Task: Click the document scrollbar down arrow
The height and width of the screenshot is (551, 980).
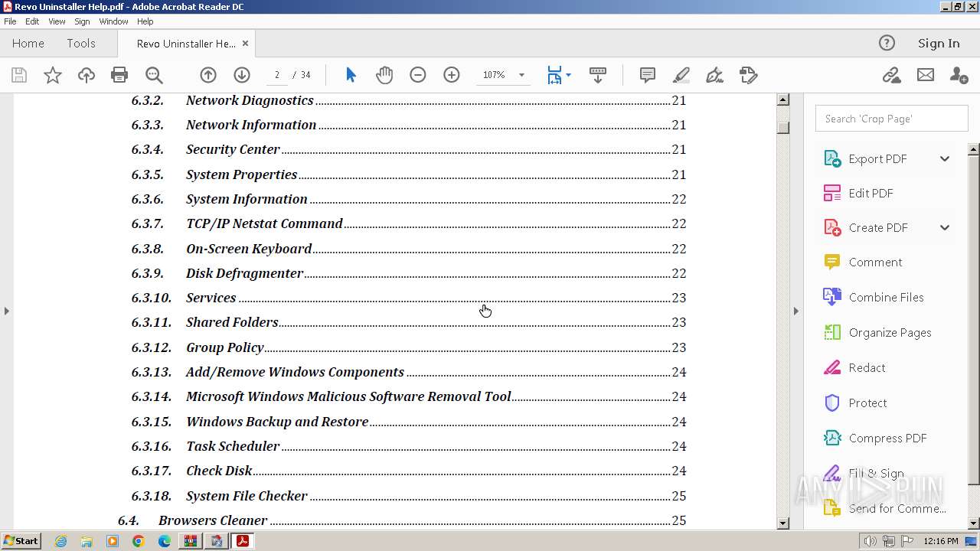Action: (x=783, y=523)
